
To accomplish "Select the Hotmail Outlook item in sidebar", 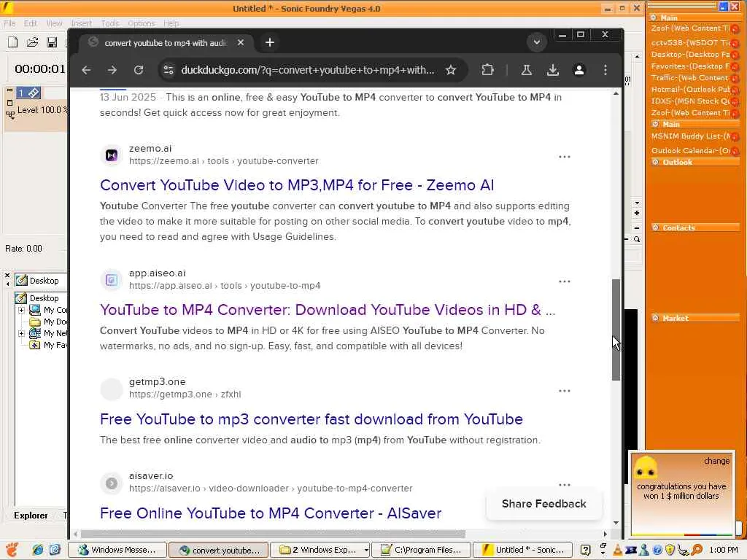I will (x=691, y=89).
